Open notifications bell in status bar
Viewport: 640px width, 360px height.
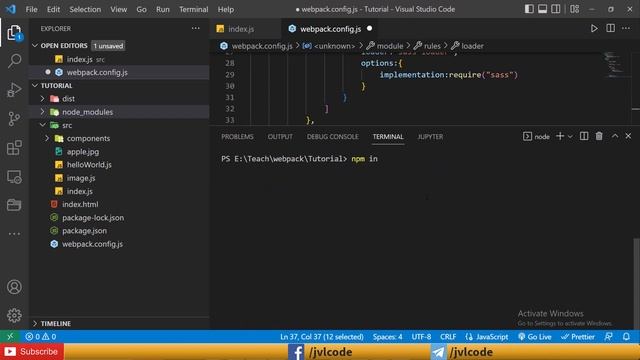(626, 337)
